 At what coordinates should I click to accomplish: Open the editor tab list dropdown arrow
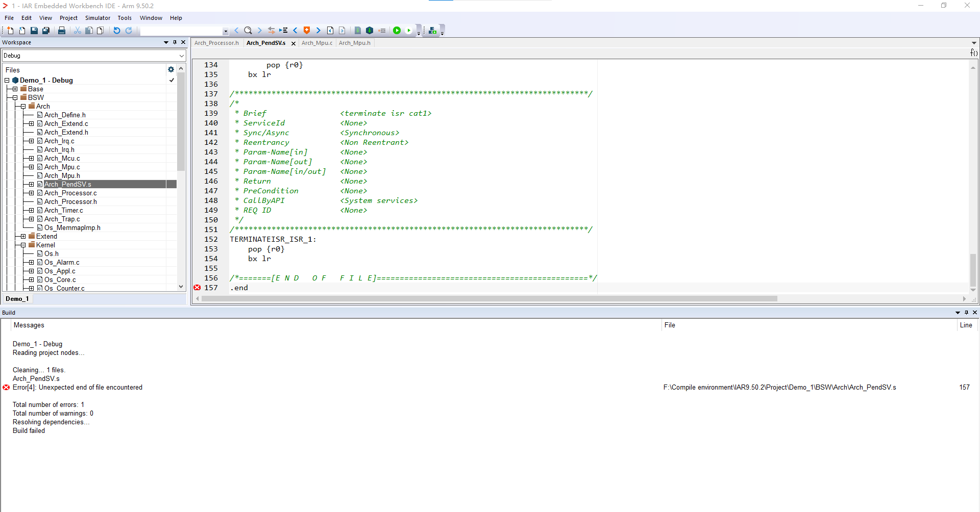click(x=974, y=43)
